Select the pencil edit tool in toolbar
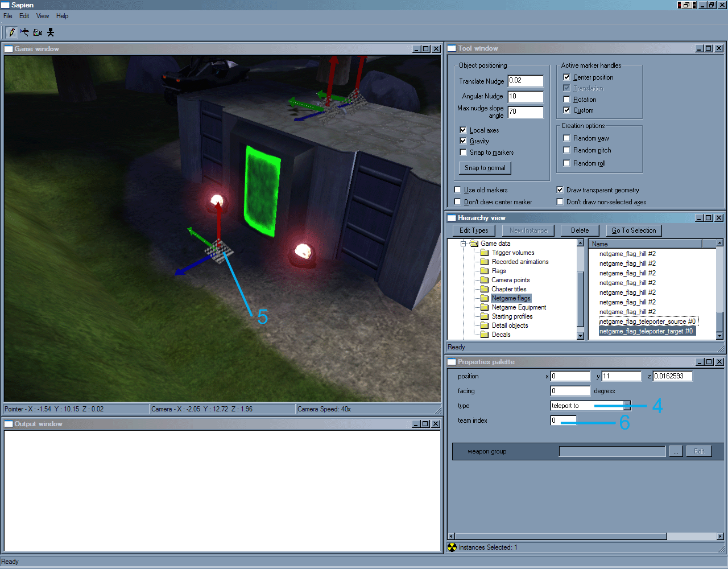 coord(12,32)
